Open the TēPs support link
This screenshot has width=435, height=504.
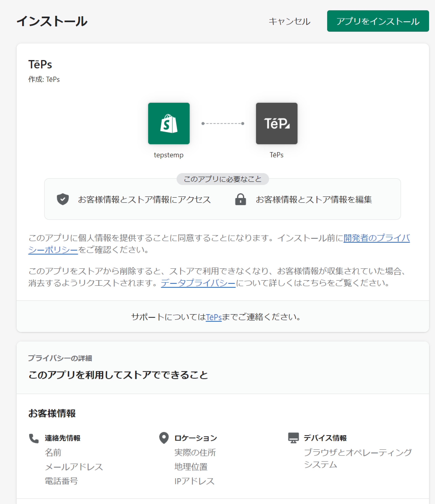pos(213,317)
